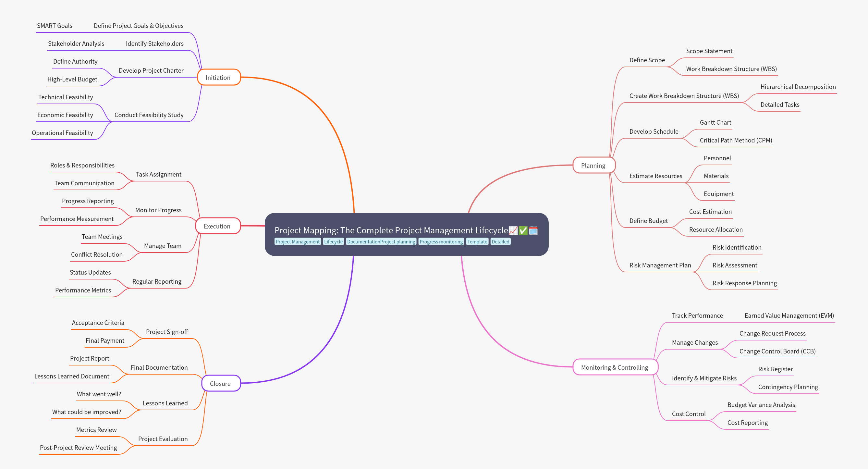Screen dimensions: 868x469
Task: Collapse the Monitoring & Controlling branch
Action: (615, 367)
